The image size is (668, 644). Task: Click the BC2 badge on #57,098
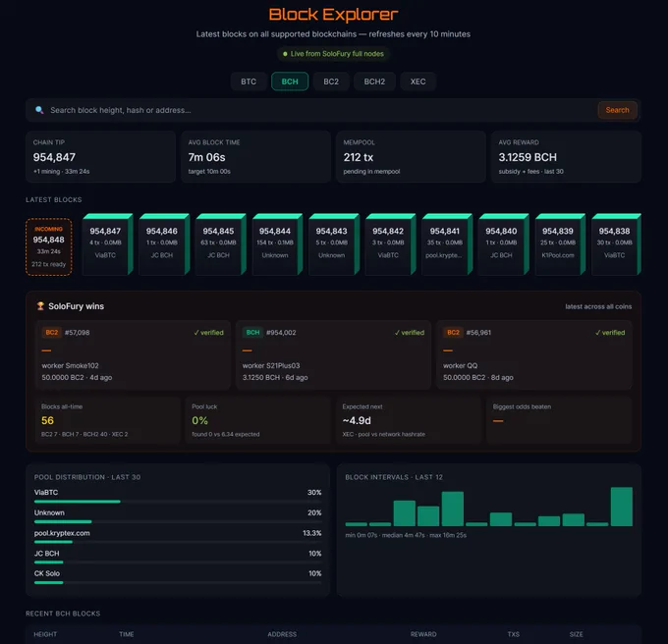pyautogui.click(x=52, y=333)
